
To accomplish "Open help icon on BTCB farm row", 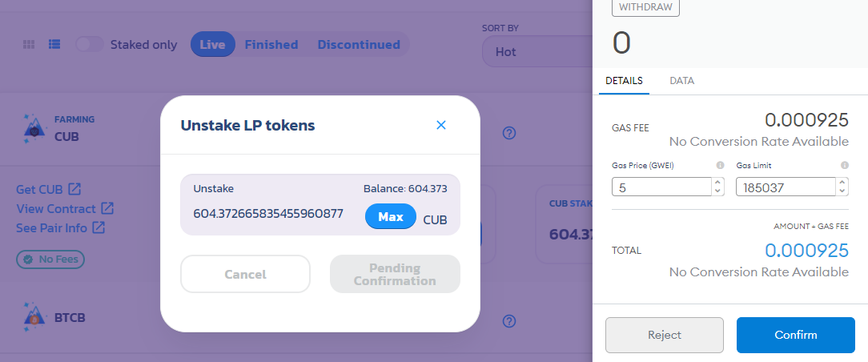I will pyautogui.click(x=509, y=321).
